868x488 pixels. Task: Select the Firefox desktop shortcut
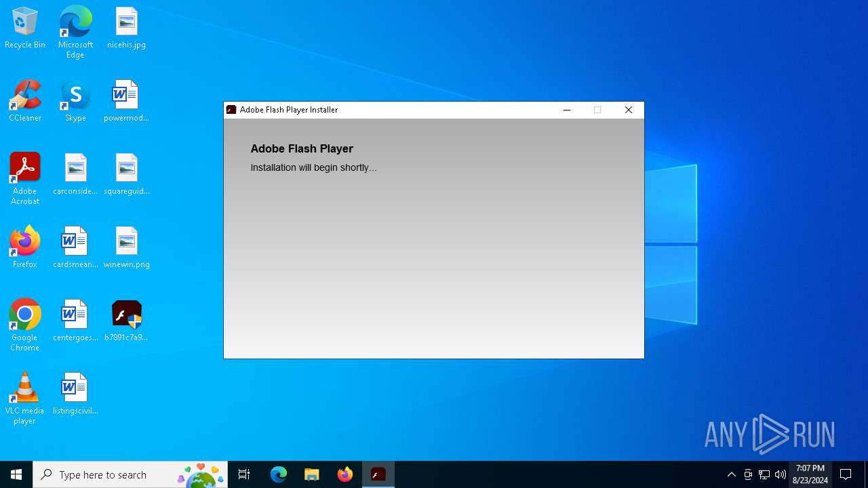25,248
